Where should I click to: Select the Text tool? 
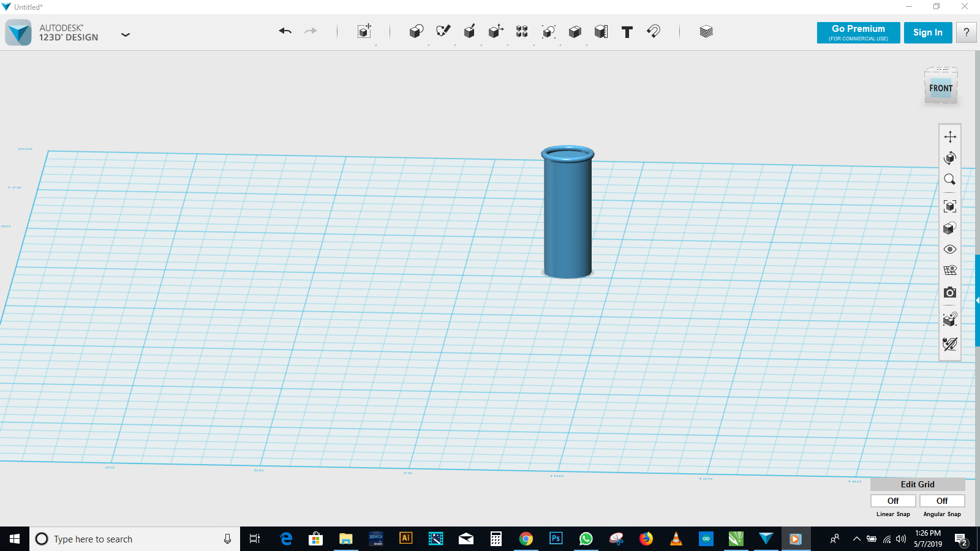click(627, 32)
